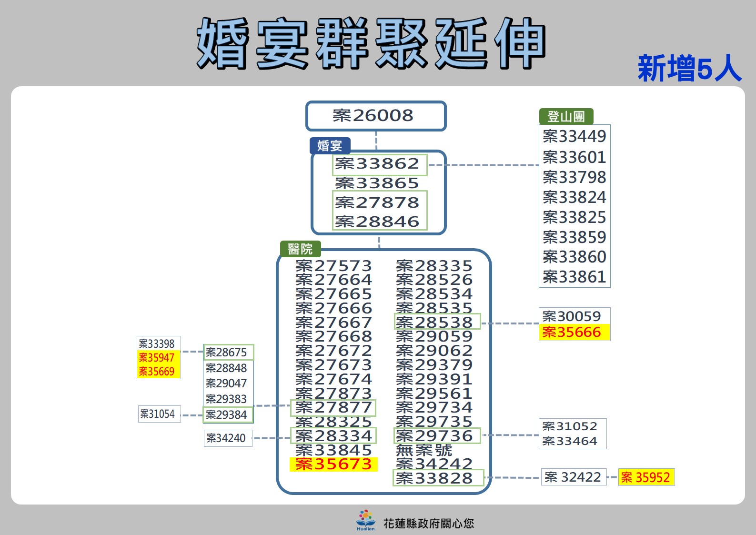Click the 花蓮縣政府關心您 footer text
The image size is (756, 535).
pyautogui.click(x=428, y=524)
